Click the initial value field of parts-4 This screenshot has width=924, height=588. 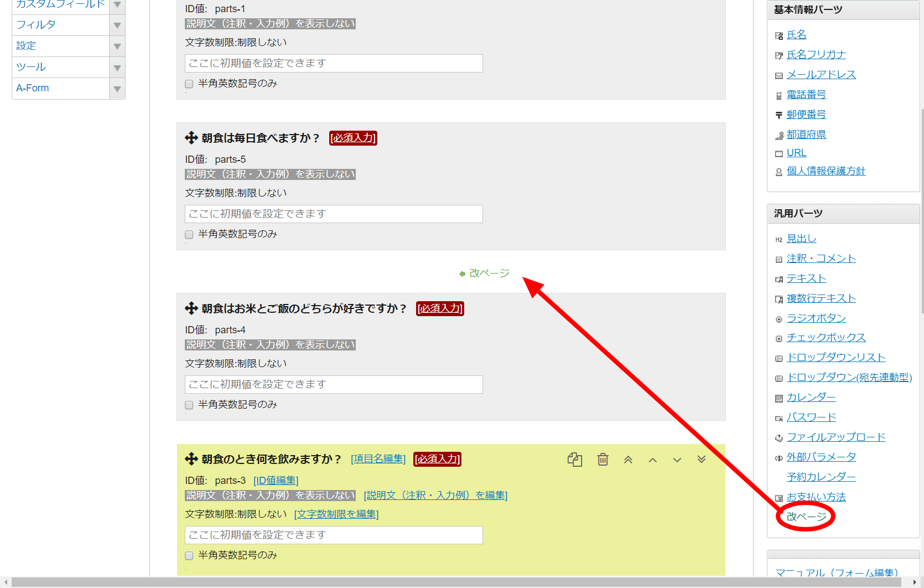click(334, 384)
